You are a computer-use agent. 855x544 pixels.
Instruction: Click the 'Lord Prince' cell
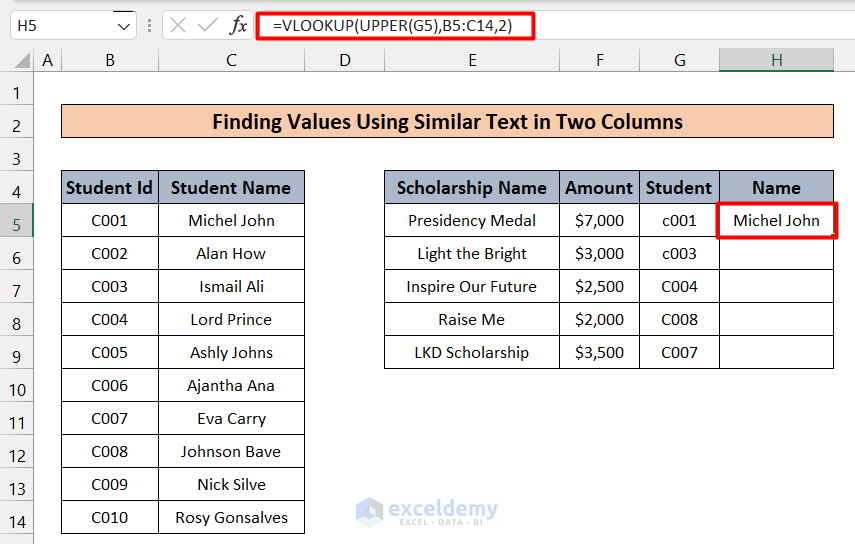point(231,319)
